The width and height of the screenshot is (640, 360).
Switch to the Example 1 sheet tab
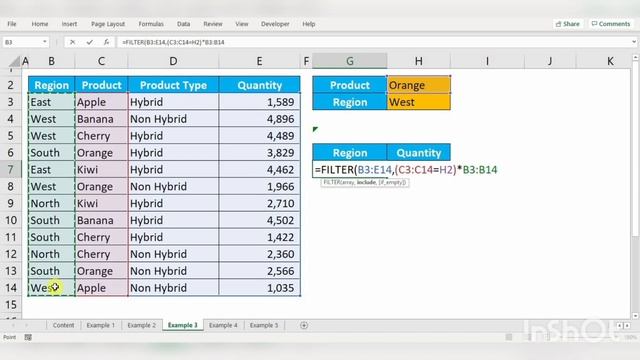(100, 325)
